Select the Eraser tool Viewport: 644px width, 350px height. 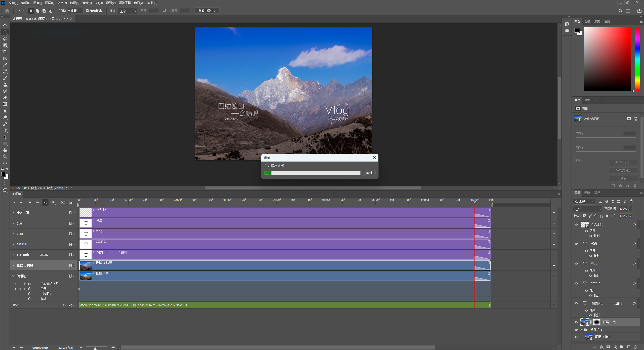(5, 98)
